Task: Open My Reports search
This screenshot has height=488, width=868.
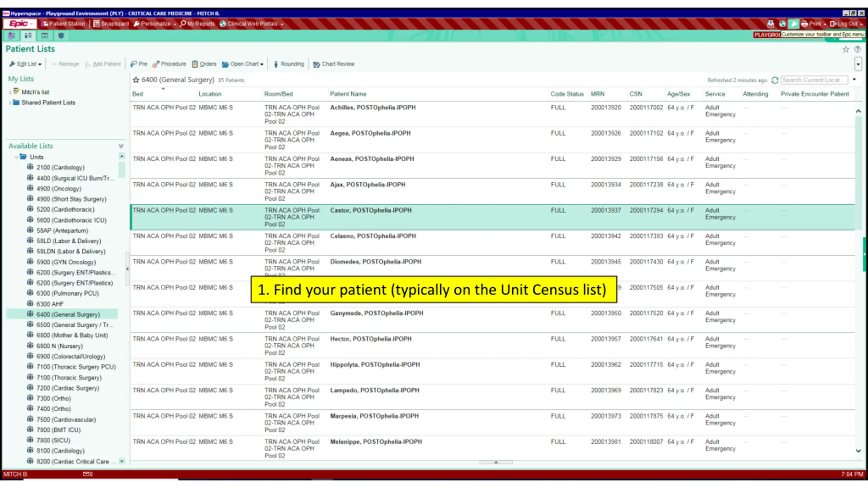Action: tap(197, 24)
